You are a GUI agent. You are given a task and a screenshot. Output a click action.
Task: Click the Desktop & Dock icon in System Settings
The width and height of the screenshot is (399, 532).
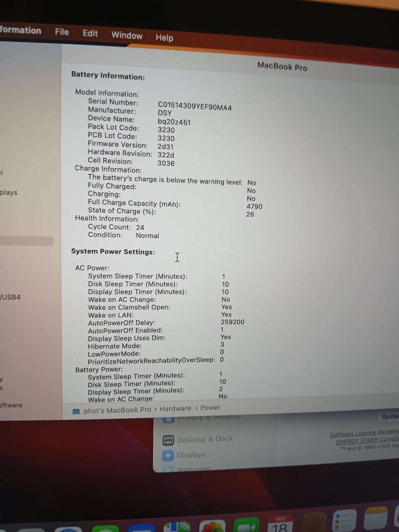point(168,440)
